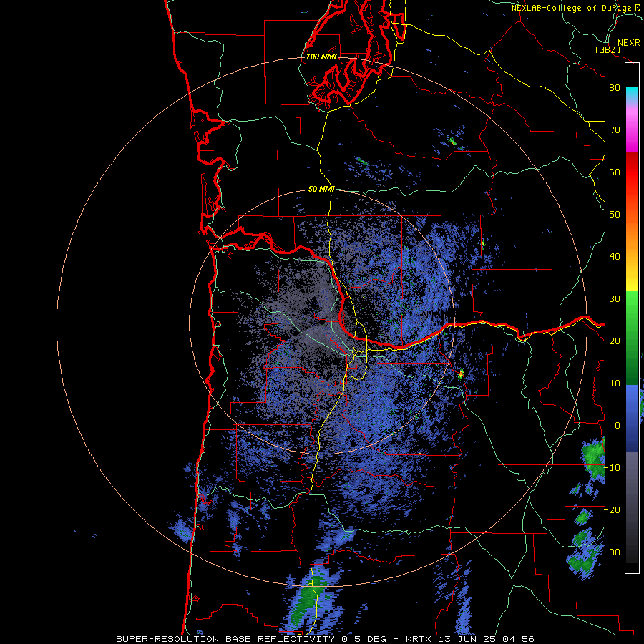Click the 04:56 timestamp
This screenshot has width=644, height=644.
pos(517,639)
